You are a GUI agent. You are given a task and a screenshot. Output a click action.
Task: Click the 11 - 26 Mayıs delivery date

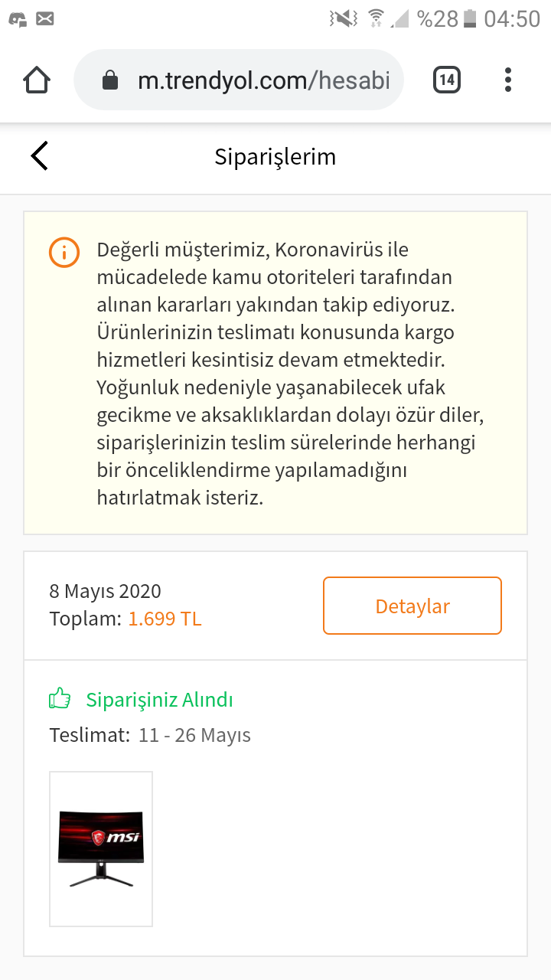pyautogui.click(x=194, y=736)
